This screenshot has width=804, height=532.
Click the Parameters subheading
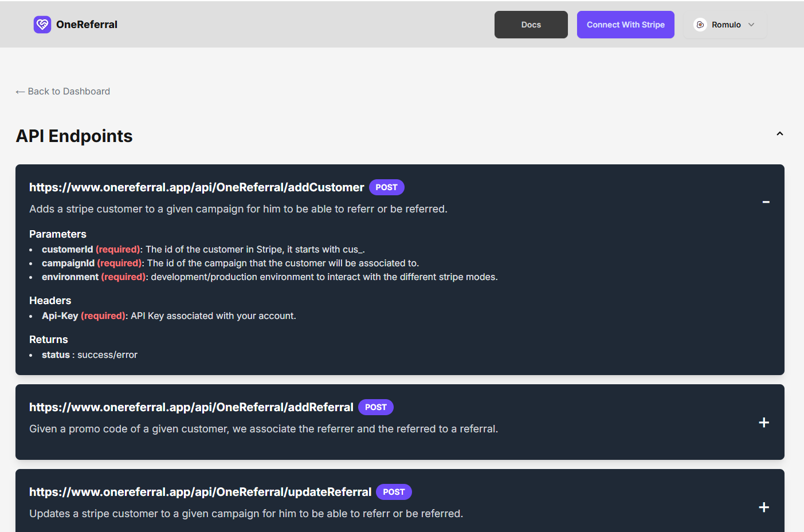(x=58, y=234)
